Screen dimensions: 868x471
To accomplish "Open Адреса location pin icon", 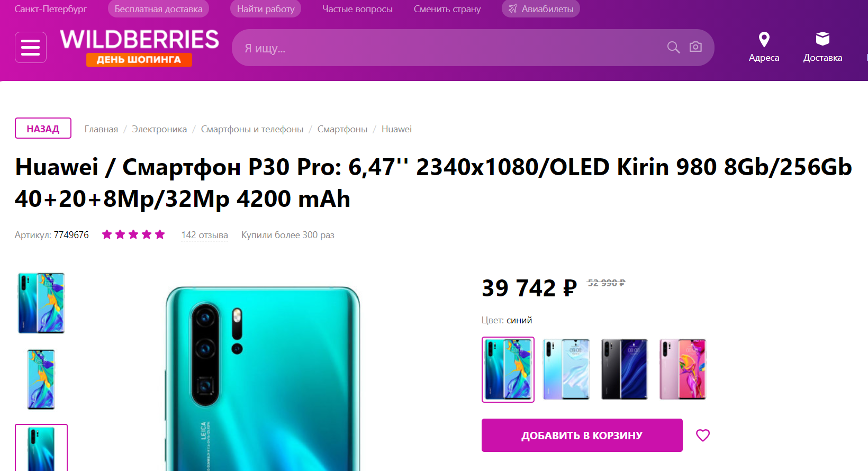I will pos(764,40).
